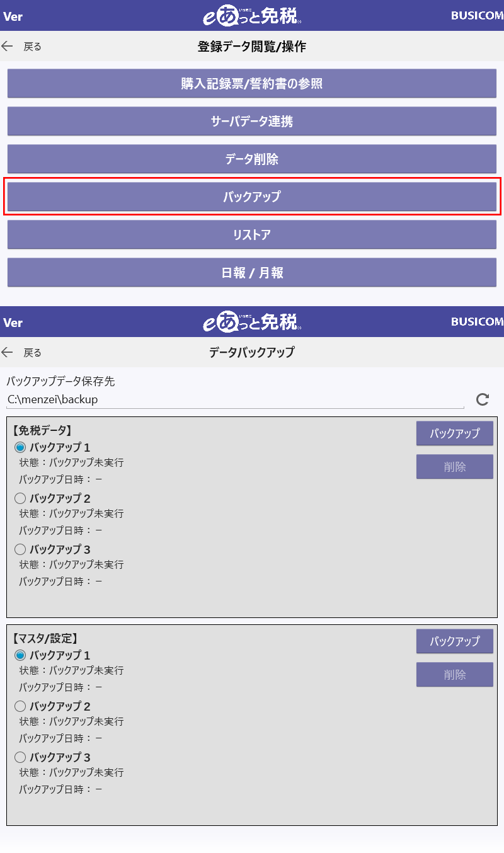Click the バックアップ button for 免税データ
504x853 pixels.
(455, 433)
